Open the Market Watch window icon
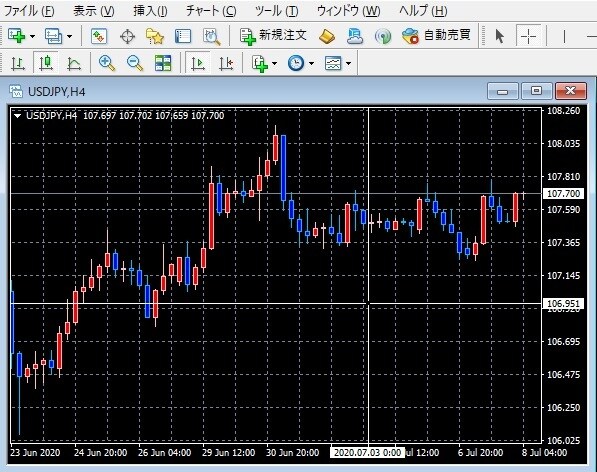Screen dimensions: 597x472 pyautogui.click(x=99, y=37)
